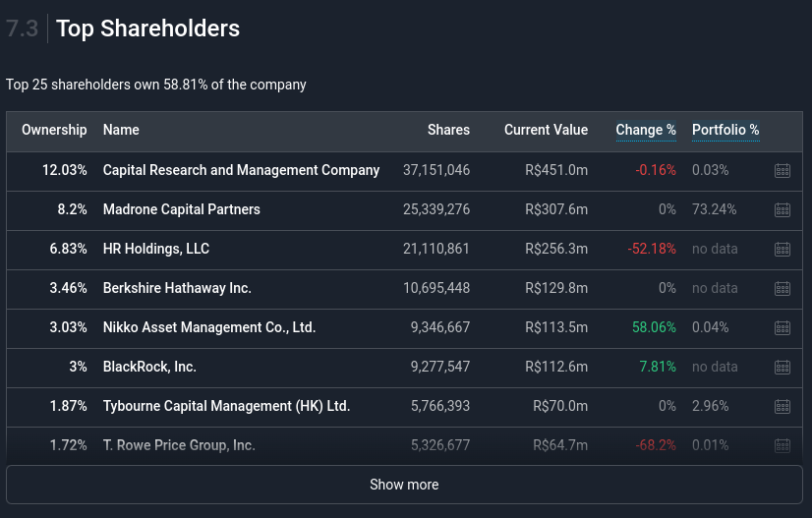This screenshot has width=812, height=518.
Task: Click the 8.2% ownership value
Action: tap(72, 209)
